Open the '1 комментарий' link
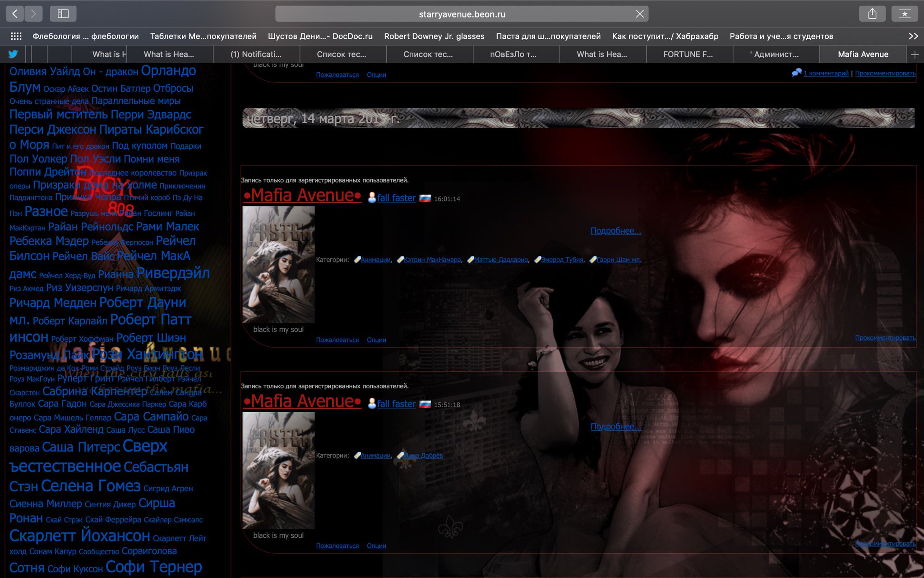 (x=826, y=73)
